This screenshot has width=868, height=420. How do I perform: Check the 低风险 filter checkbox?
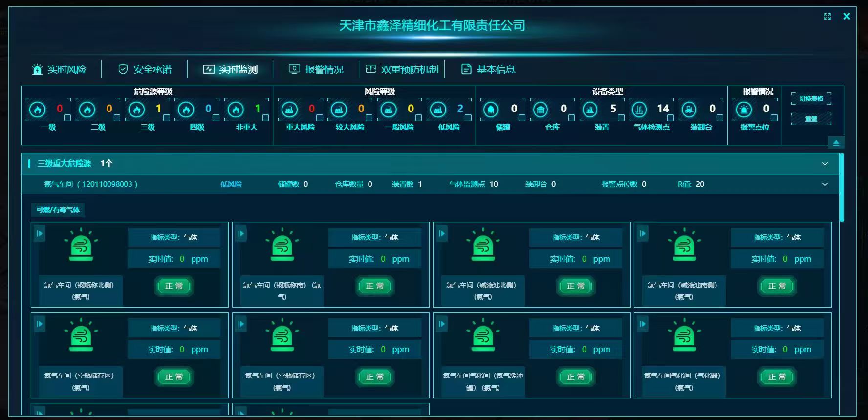pyautogui.click(x=468, y=118)
